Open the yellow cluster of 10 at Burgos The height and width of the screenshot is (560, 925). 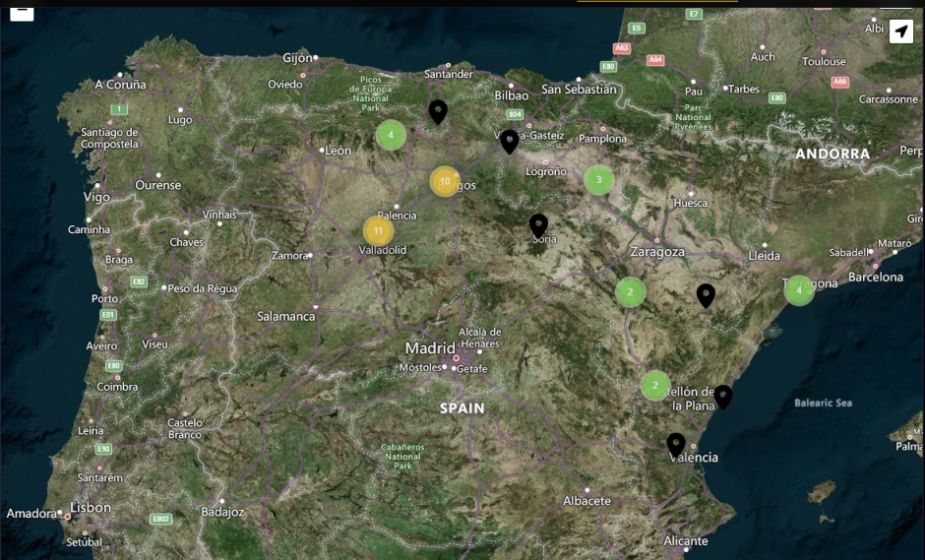click(445, 181)
